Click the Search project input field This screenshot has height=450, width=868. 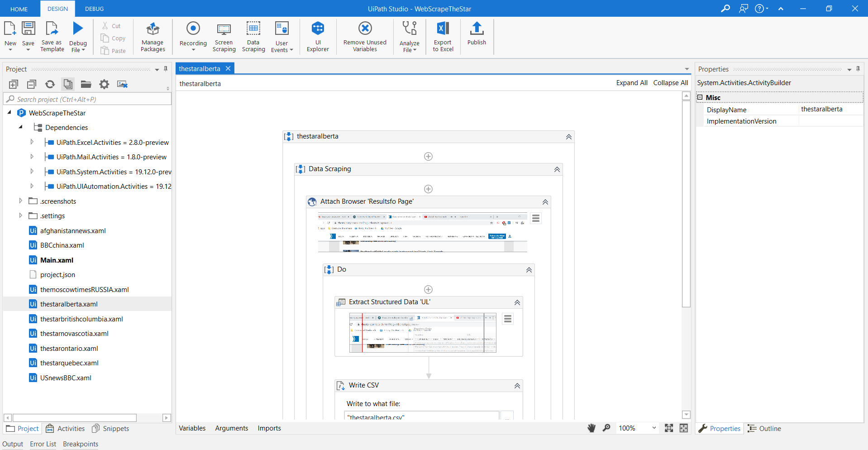(x=87, y=99)
